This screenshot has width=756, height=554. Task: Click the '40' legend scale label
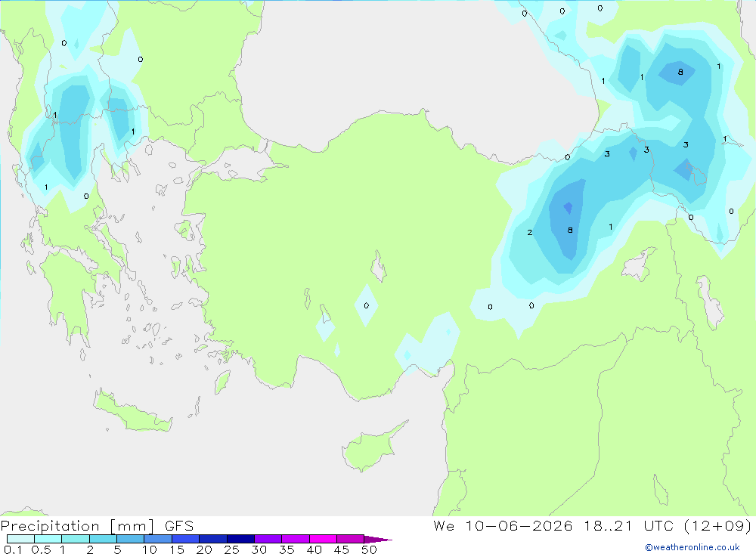(314, 549)
